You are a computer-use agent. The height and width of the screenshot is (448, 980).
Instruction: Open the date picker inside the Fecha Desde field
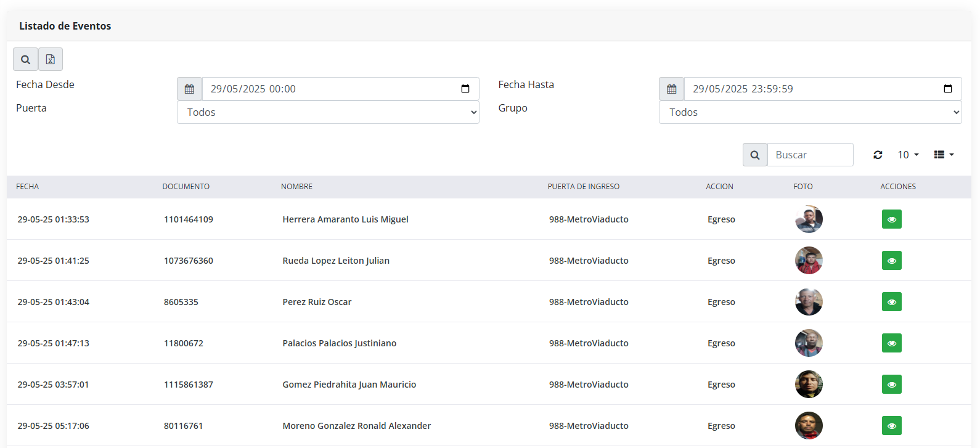coord(465,89)
